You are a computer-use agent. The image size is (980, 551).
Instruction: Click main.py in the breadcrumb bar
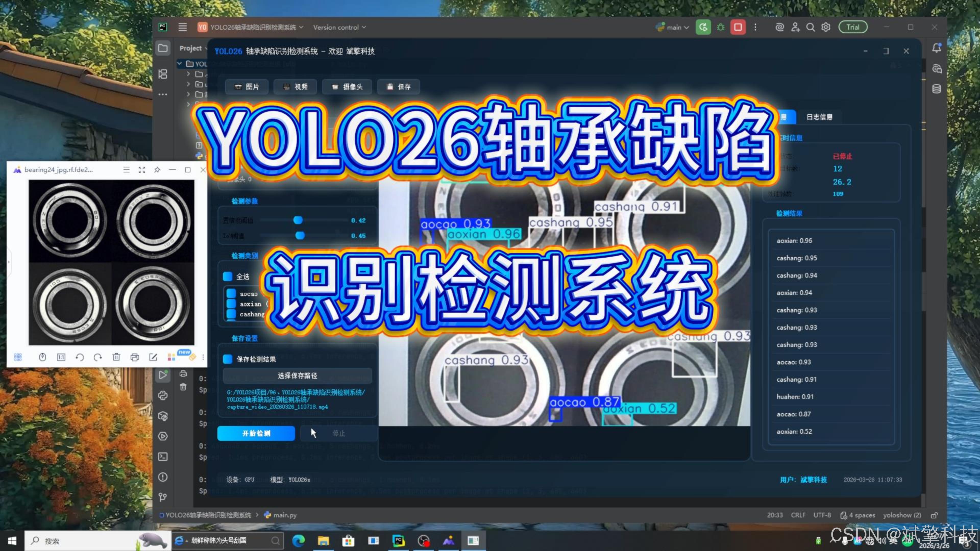click(280, 515)
